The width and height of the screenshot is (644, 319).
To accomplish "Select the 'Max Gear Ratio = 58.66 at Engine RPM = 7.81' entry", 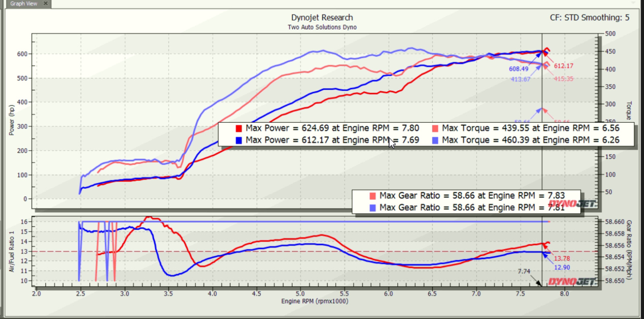I will click(x=472, y=207).
